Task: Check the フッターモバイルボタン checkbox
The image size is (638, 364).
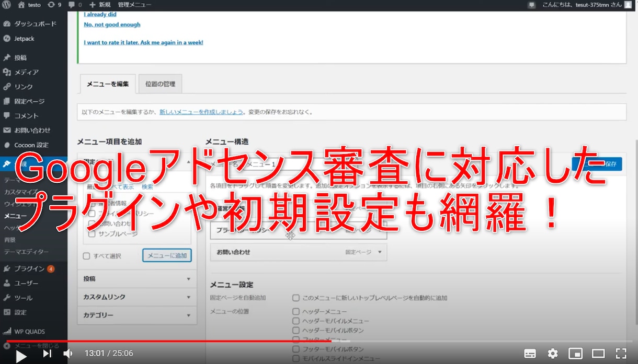Action: (296, 349)
